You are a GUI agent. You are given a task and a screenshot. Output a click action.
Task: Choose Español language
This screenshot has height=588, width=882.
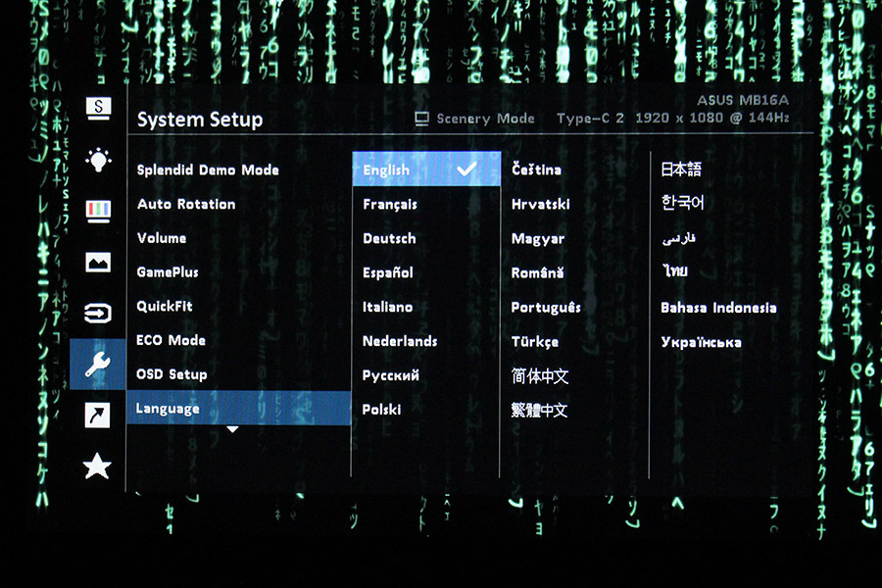click(387, 272)
